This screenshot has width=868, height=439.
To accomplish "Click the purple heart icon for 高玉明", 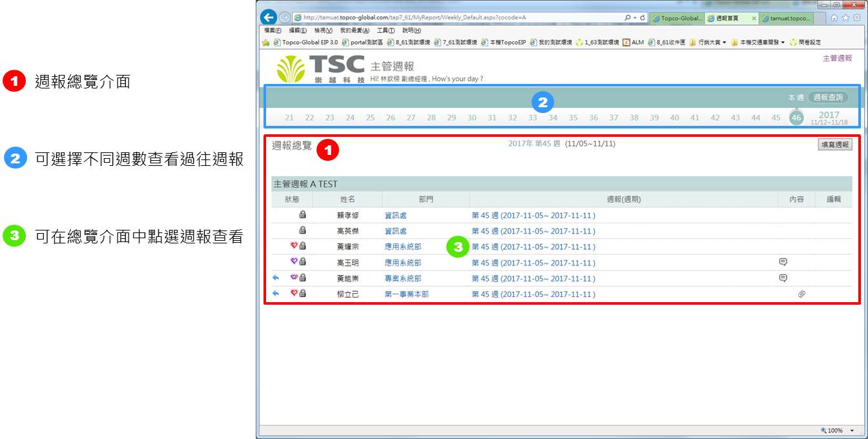I will tap(294, 262).
